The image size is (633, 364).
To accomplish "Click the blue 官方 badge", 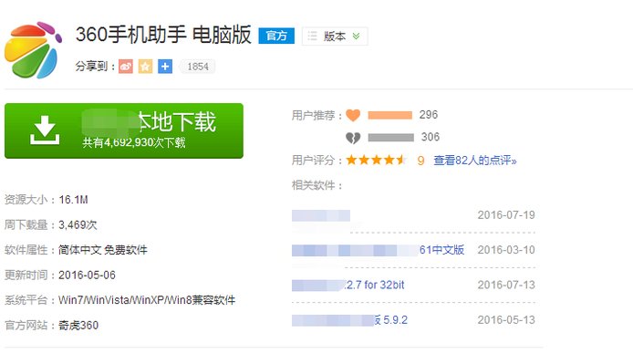I will [276, 36].
